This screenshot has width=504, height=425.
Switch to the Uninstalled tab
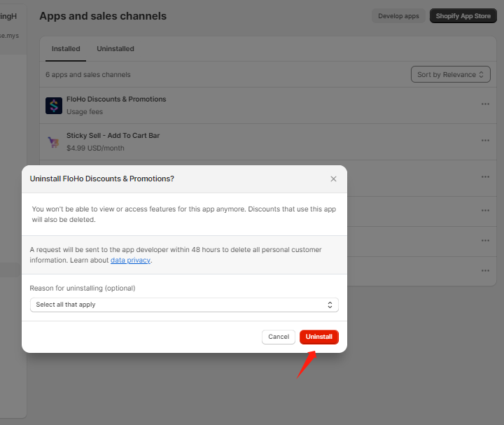point(115,49)
